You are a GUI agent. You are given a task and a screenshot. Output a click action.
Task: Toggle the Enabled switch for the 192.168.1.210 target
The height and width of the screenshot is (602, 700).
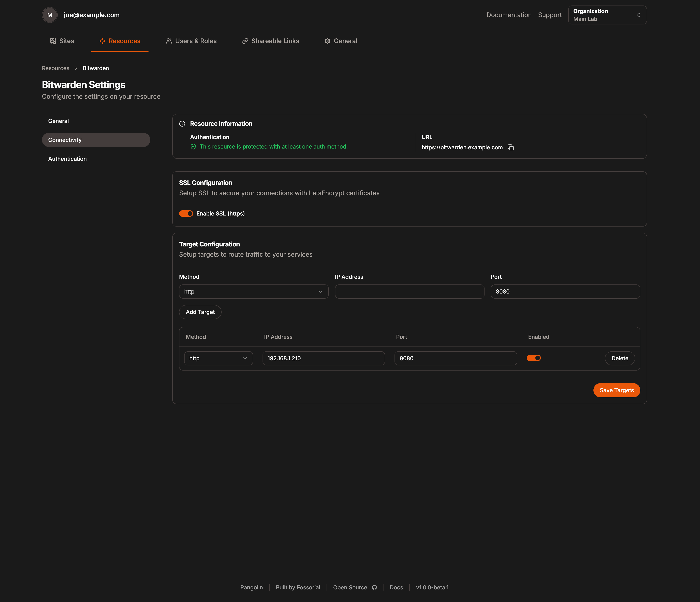coord(533,358)
